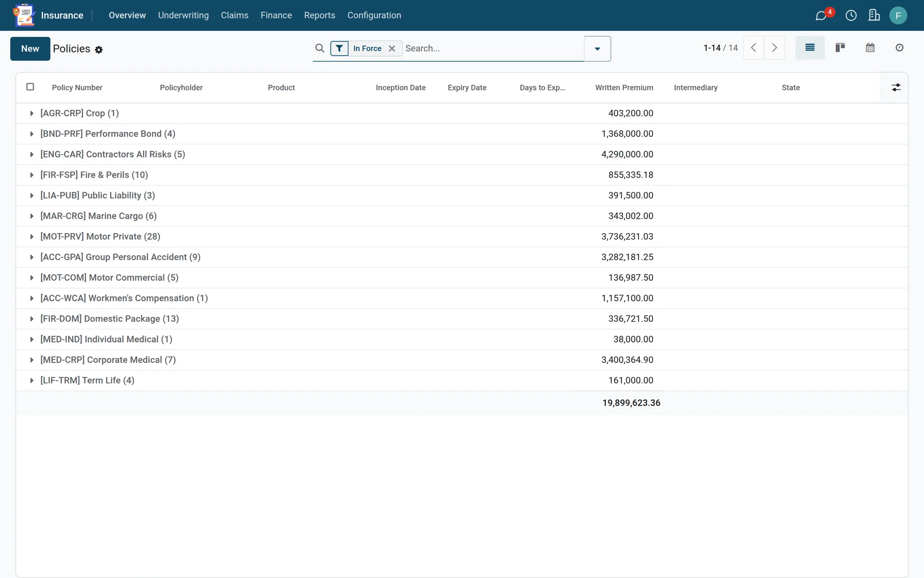The height and width of the screenshot is (578, 924).
Task: Open the activities clock icon
Action: [851, 15]
